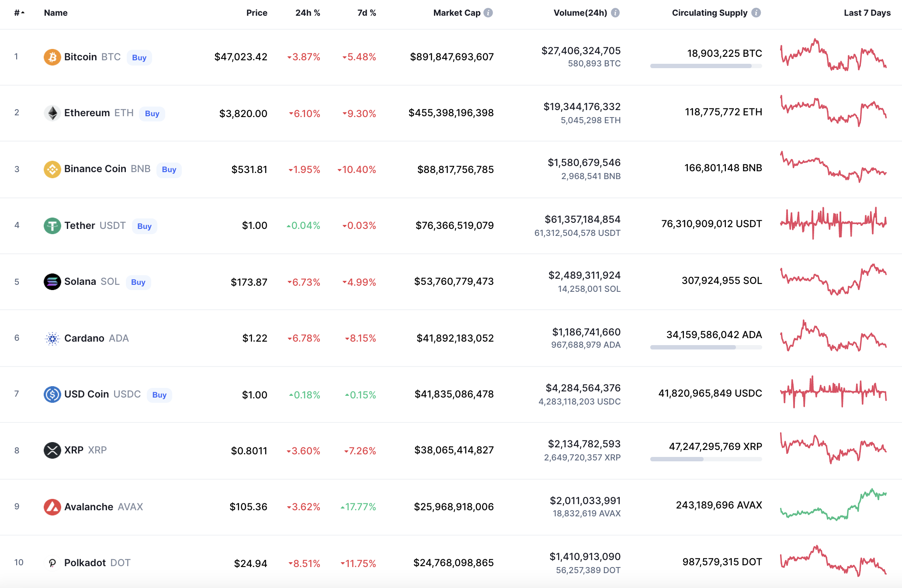Click Buy next to Binance Coin

click(x=169, y=169)
